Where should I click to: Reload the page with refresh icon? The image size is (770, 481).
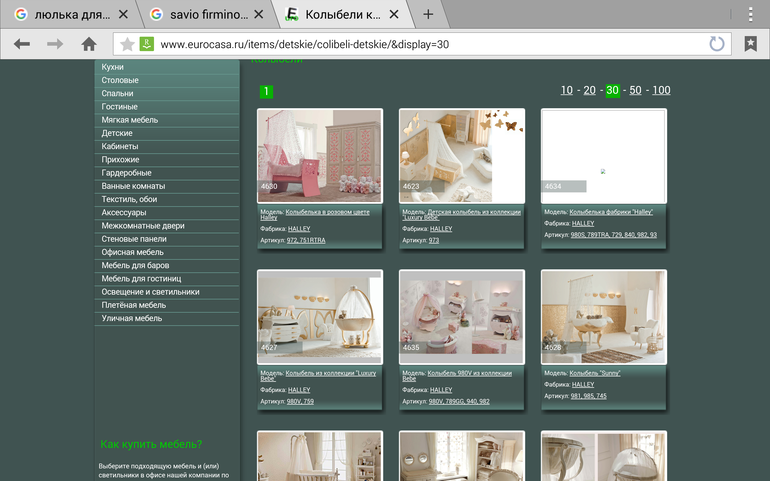click(716, 44)
